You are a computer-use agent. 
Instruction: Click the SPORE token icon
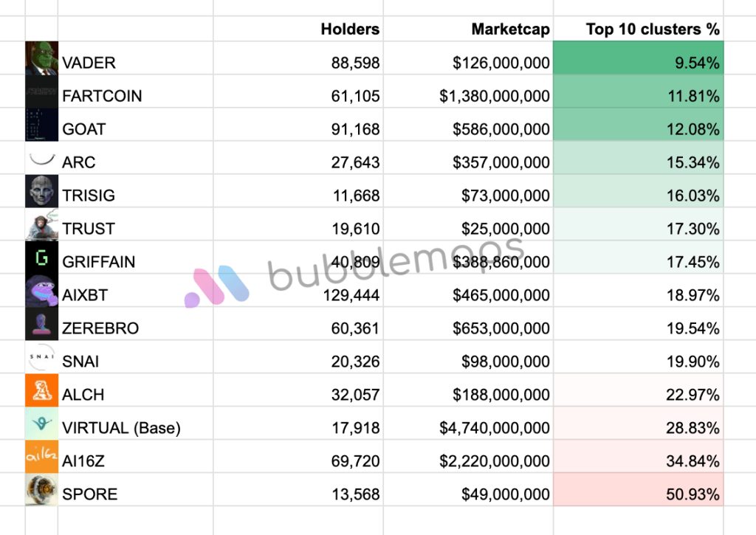click(41, 491)
